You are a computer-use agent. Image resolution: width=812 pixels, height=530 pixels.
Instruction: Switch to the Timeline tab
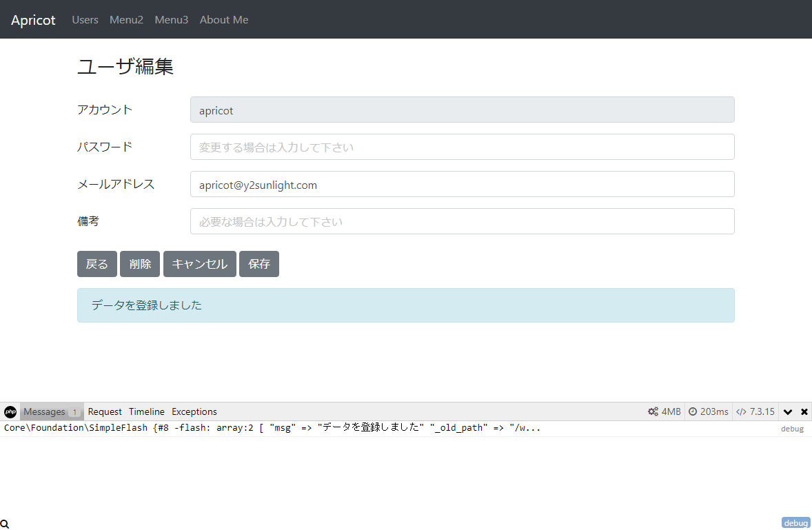pos(147,411)
